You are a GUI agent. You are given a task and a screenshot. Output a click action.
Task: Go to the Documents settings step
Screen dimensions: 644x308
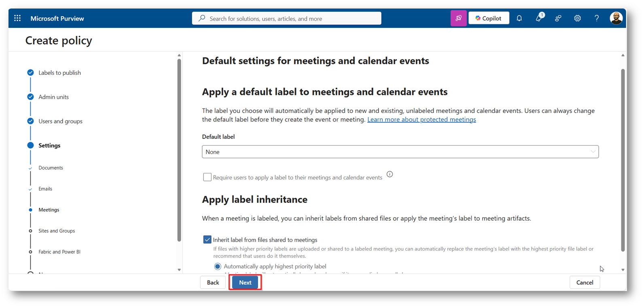[51, 168]
